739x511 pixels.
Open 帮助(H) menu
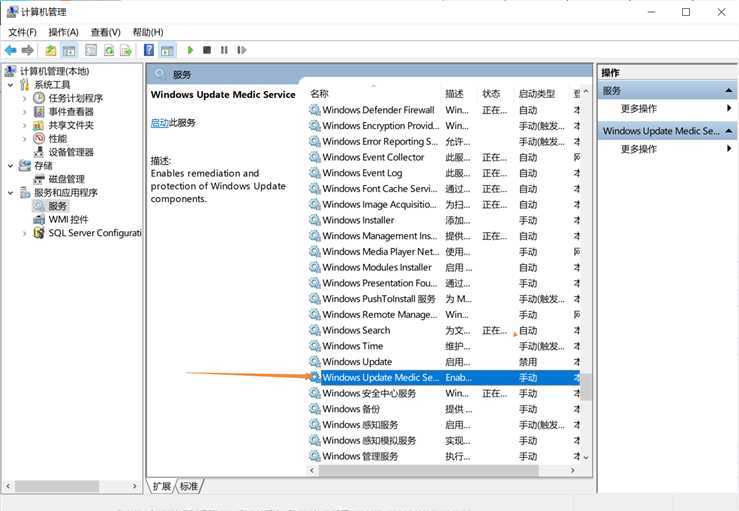(x=148, y=32)
